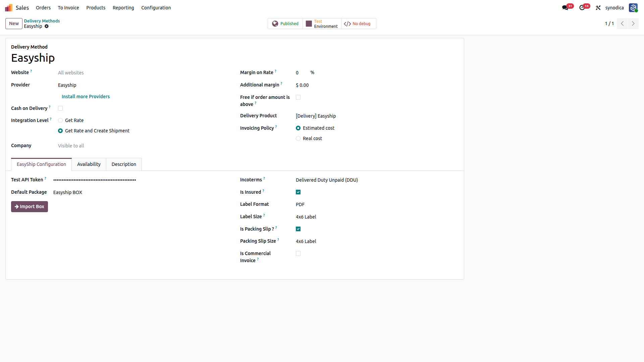Select Get Rate and Create Shipment option
644x362 pixels.
pyautogui.click(x=60, y=131)
